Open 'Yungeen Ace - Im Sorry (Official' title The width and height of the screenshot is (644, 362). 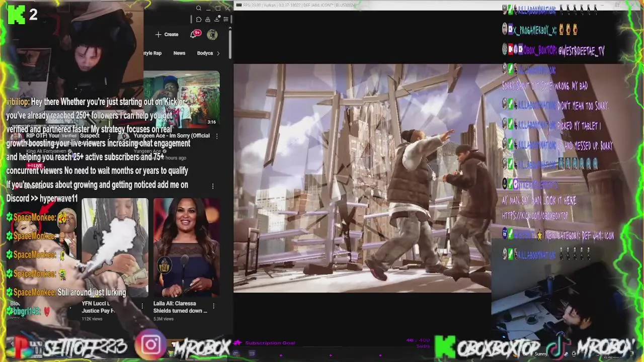[x=172, y=136]
